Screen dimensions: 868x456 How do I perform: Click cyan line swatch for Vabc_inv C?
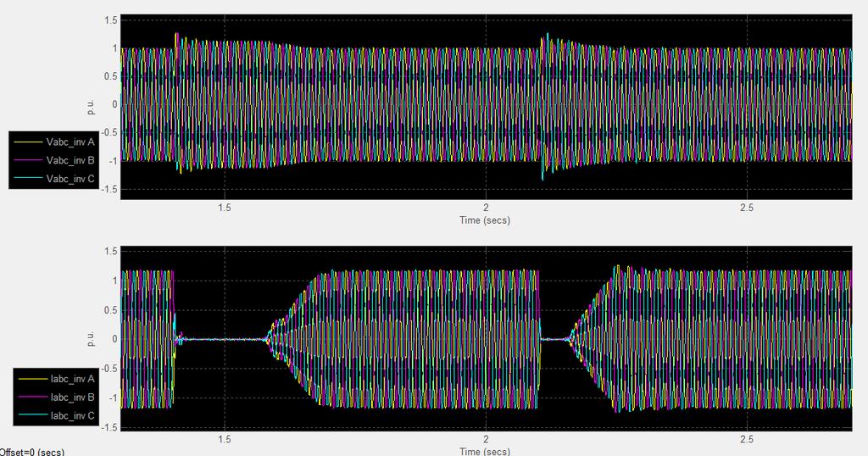pos(28,179)
